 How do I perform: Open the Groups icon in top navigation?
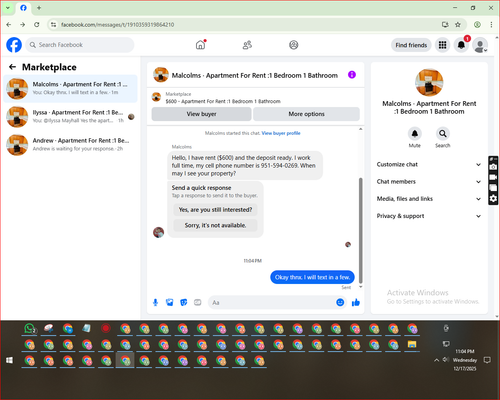point(294,45)
